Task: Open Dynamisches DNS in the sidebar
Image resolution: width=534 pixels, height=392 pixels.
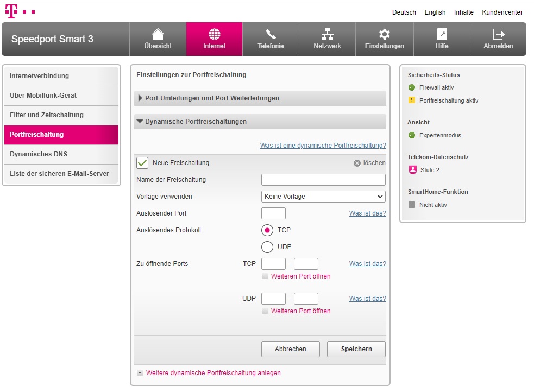Action: 61,154
